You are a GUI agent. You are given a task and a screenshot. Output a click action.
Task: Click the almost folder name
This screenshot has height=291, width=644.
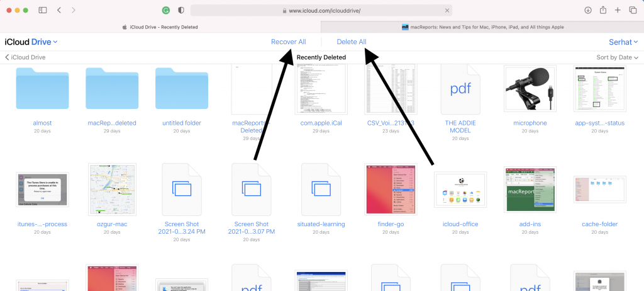(x=42, y=123)
